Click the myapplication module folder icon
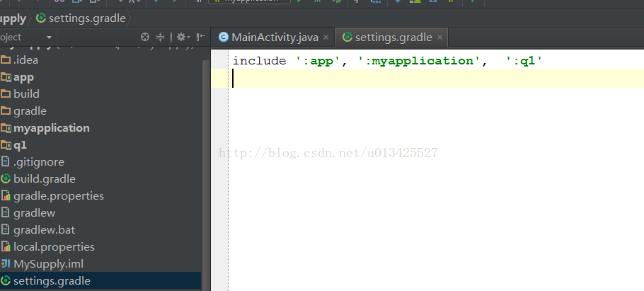 tap(6, 128)
